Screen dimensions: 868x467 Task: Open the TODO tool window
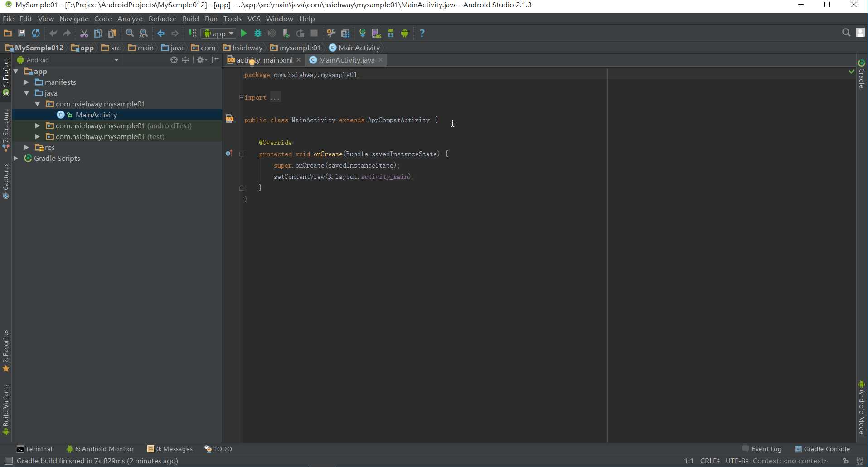click(x=218, y=449)
